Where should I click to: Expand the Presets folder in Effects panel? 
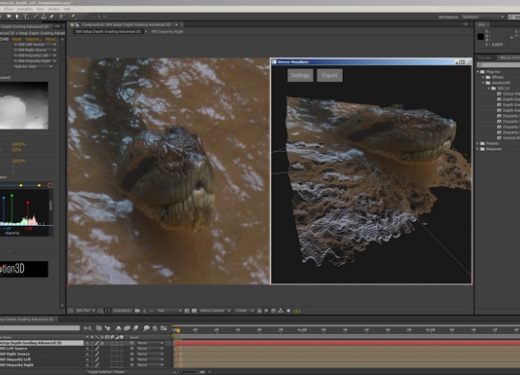(x=478, y=144)
